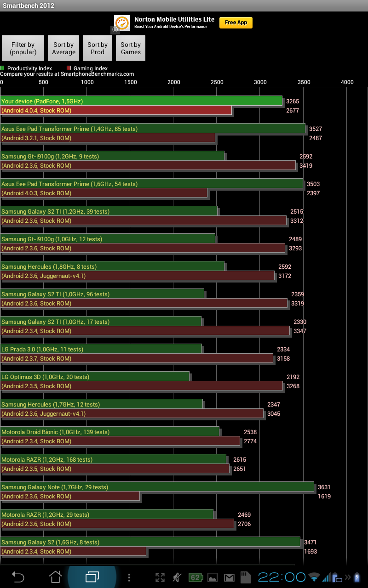
Task: Click the Norton Mobile Utilities app icon
Action: click(x=122, y=23)
